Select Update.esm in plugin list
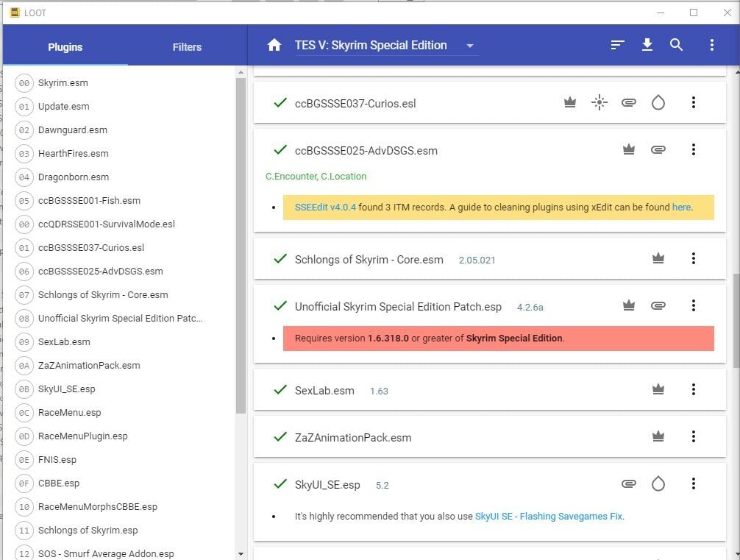Viewport: 740px width, 560px height. [64, 106]
